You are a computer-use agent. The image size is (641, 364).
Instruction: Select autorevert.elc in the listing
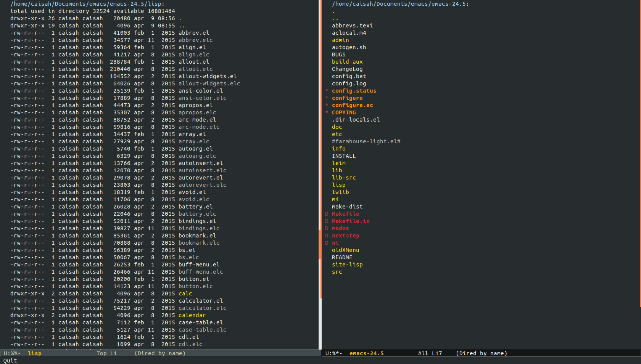click(202, 185)
